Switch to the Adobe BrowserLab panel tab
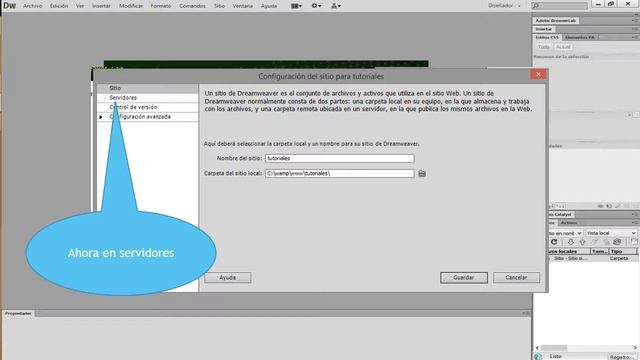The height and width of the screenshot is (360, 640). 556,20
